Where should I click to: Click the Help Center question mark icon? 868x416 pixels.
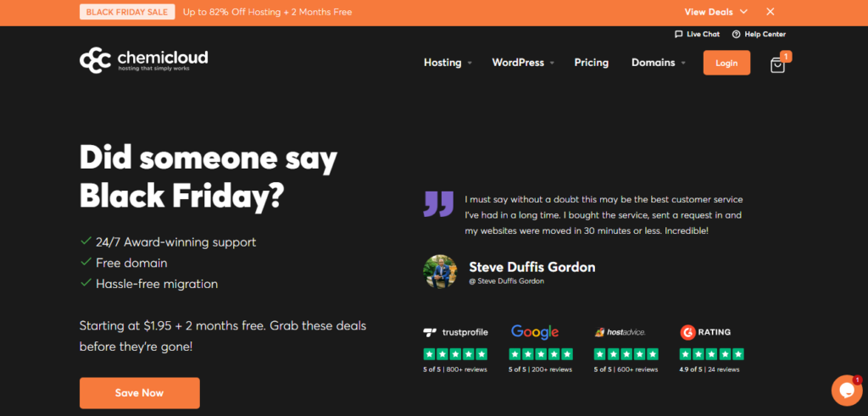point(736,34)
